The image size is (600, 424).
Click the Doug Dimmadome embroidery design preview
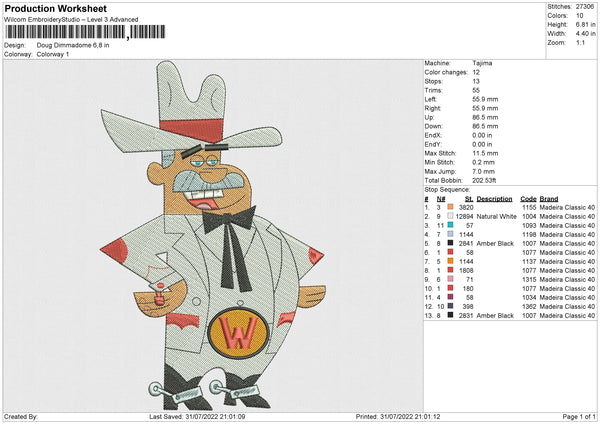(x=212, y=235)
